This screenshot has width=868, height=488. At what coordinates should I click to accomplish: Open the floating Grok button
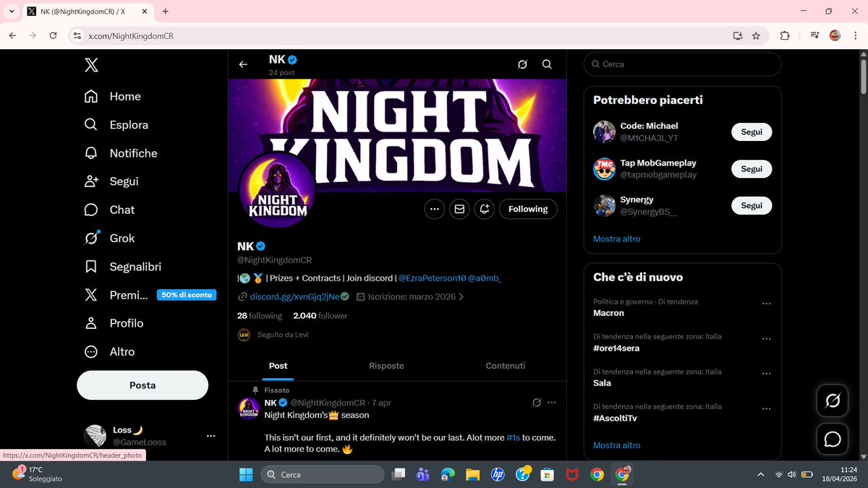(x=832, y=401)
